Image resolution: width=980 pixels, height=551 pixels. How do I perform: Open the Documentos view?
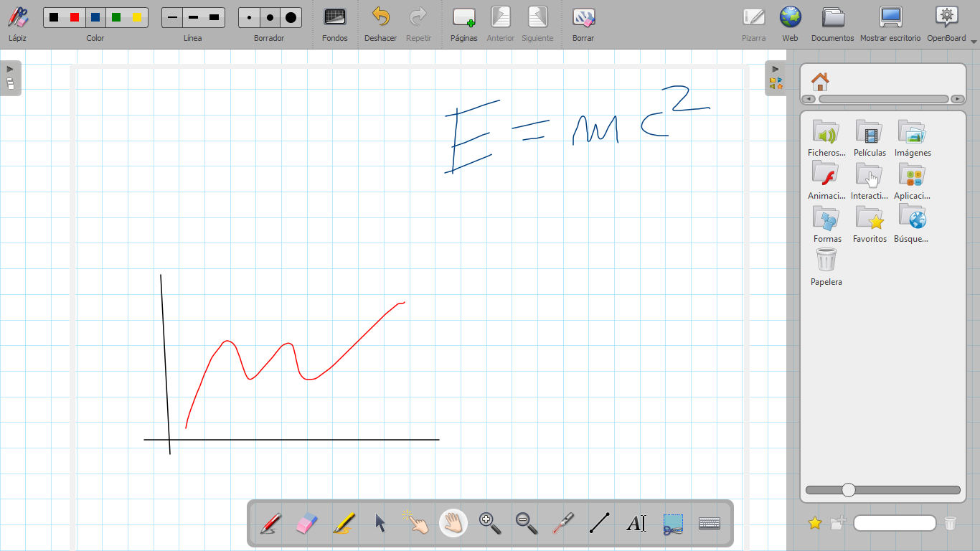click(832, 23)
